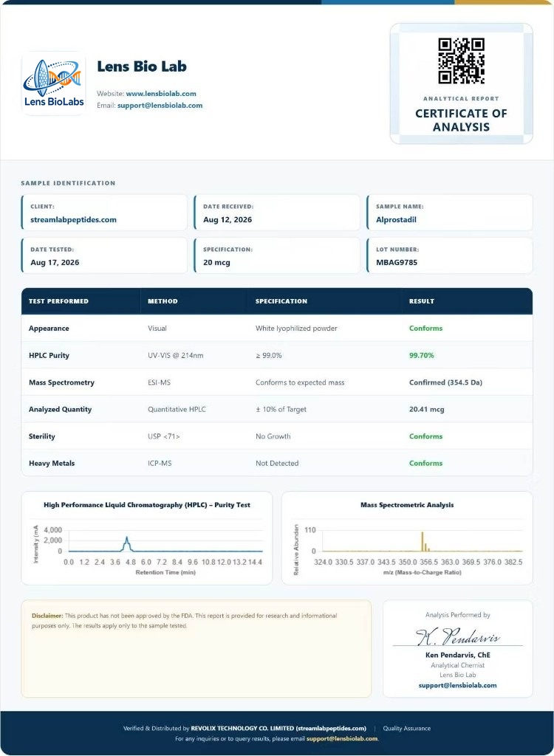The height and width of the screenshot is (756, 554).
Task: Select the name 'Ken Pendarvis, ChE'
Action: 457,655
